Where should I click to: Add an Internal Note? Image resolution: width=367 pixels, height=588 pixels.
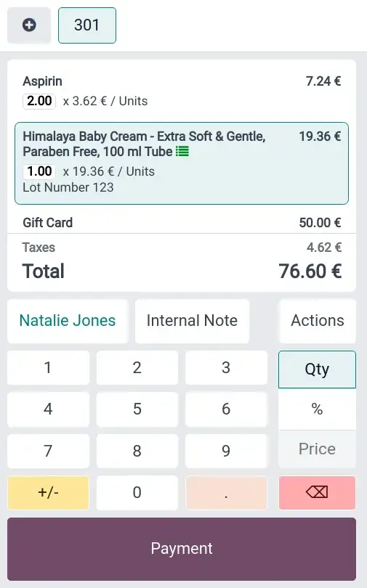click(x=192, y=321)
